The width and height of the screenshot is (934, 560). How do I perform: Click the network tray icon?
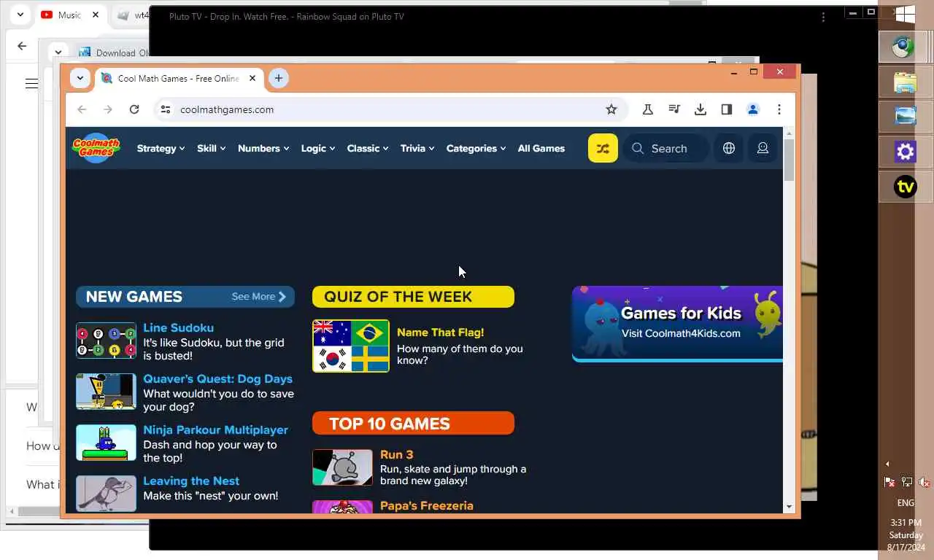point(906,482)
